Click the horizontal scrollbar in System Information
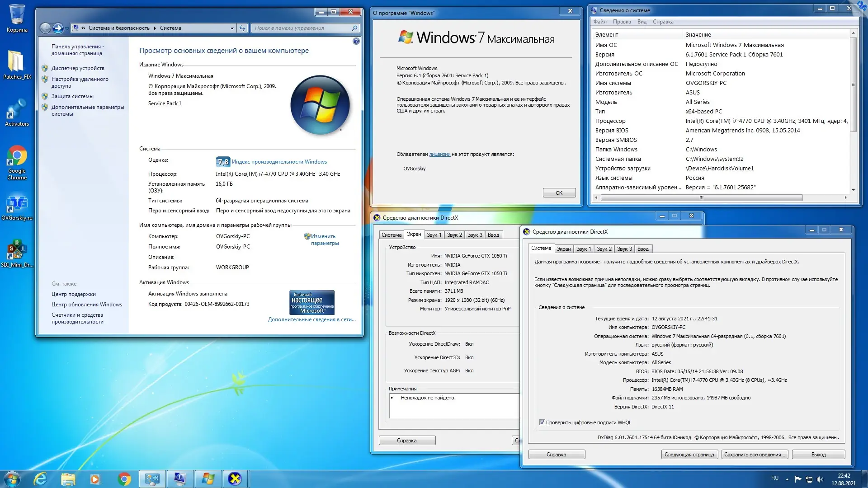Screen dimensions: 868x488 (x=701, y=197)
